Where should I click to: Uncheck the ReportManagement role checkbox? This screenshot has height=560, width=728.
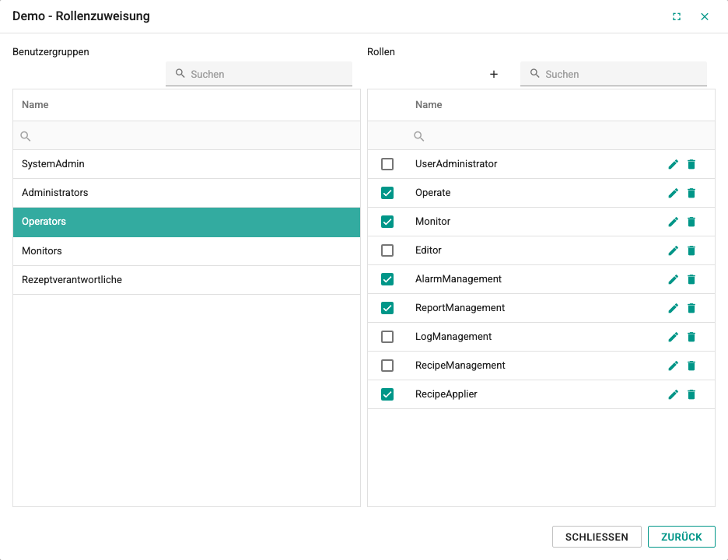[x=387, y=308]
